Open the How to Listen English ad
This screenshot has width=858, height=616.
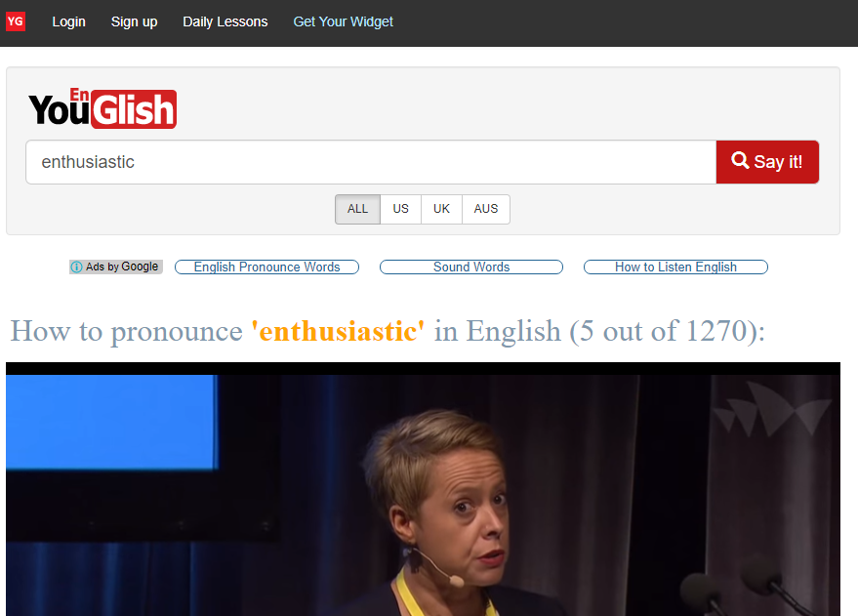point(675,267)
